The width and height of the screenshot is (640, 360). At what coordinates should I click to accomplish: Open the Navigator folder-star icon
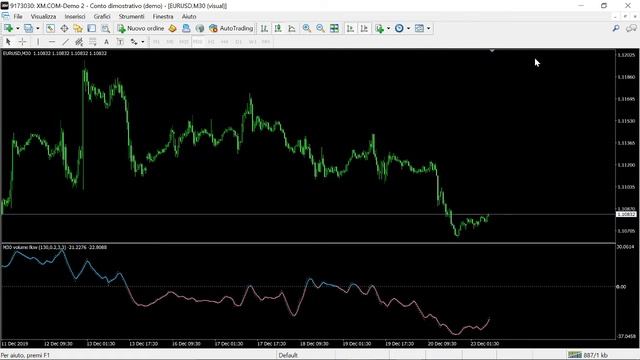[78, 28]
